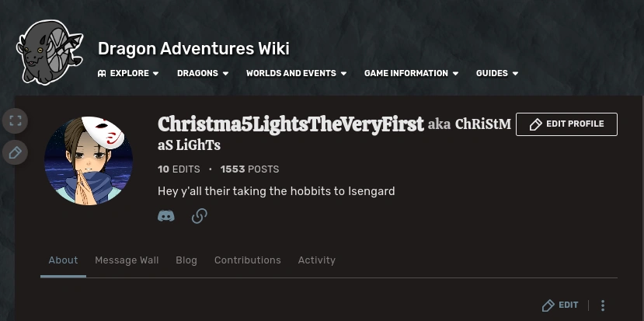Switch to the Message Wall tab
The height and width of the screenshot is (321, 644).
tap(127, 260)
